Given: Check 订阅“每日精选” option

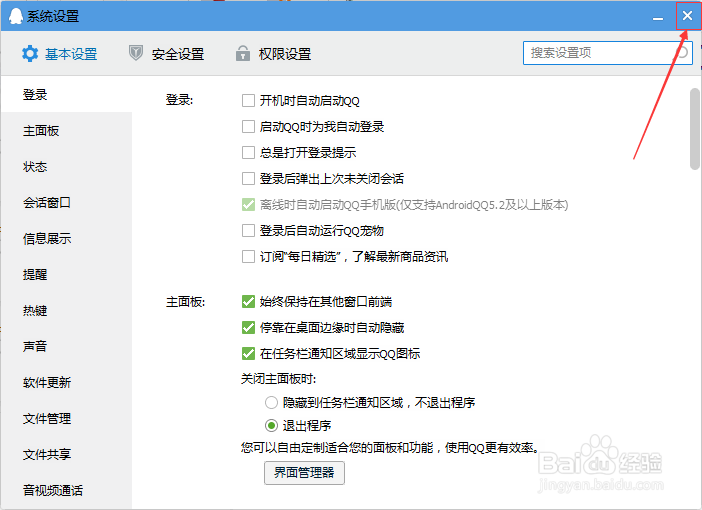Looking at the screenshot, I should pos(248,257).
